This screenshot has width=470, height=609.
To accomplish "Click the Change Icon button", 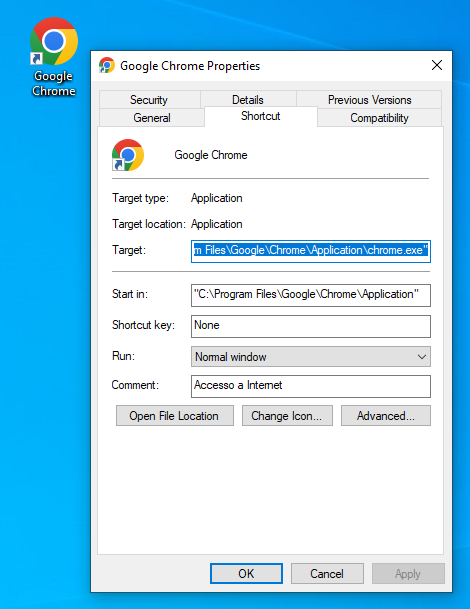I will coord(287,416).
